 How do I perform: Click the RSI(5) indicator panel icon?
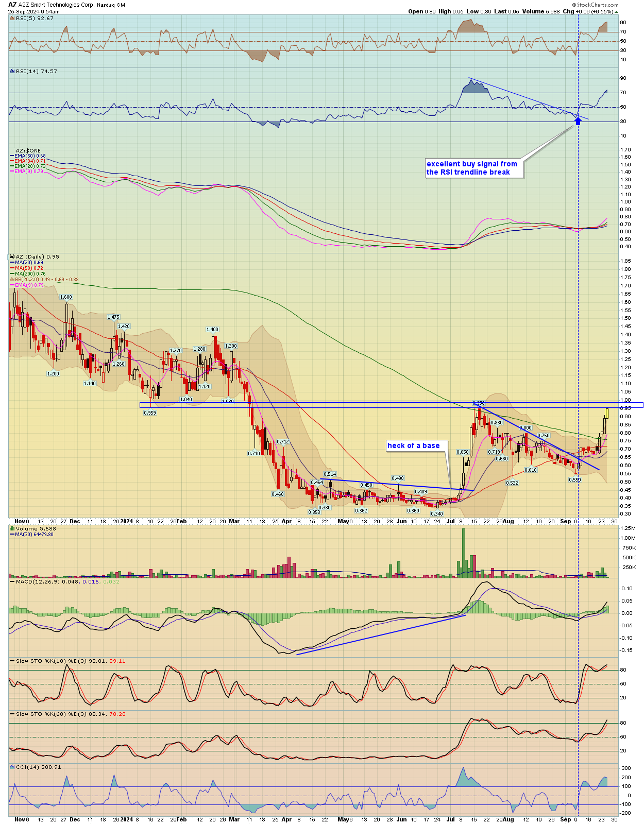(x=12, y=19)
